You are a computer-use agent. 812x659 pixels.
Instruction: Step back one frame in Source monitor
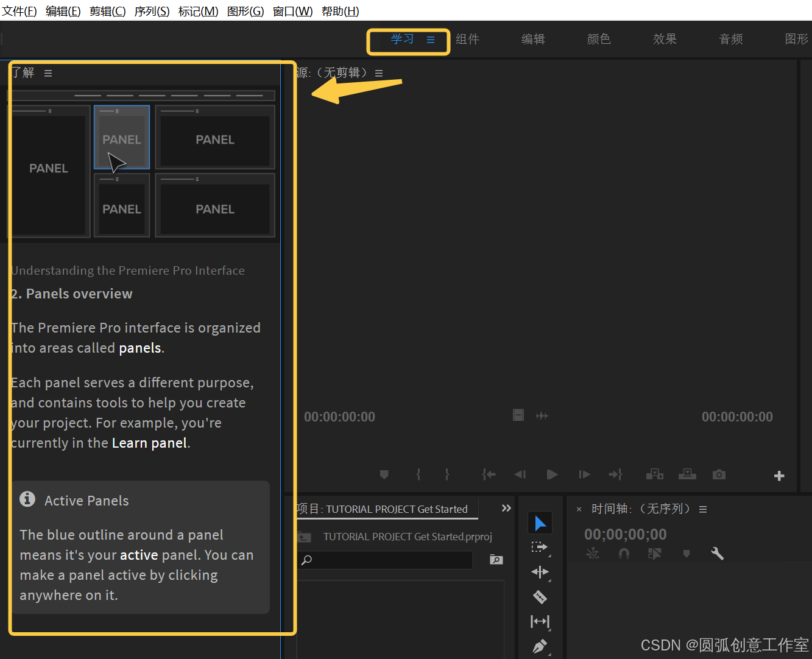coord(520,474)
